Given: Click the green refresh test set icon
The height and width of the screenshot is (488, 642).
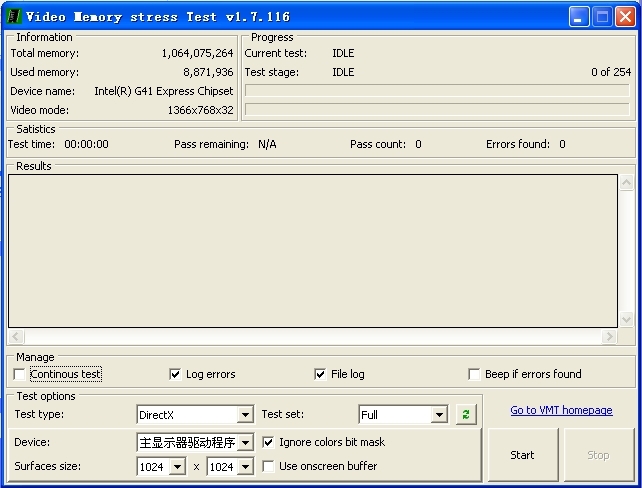Looking at the screenshot, I should pos(466,414).
